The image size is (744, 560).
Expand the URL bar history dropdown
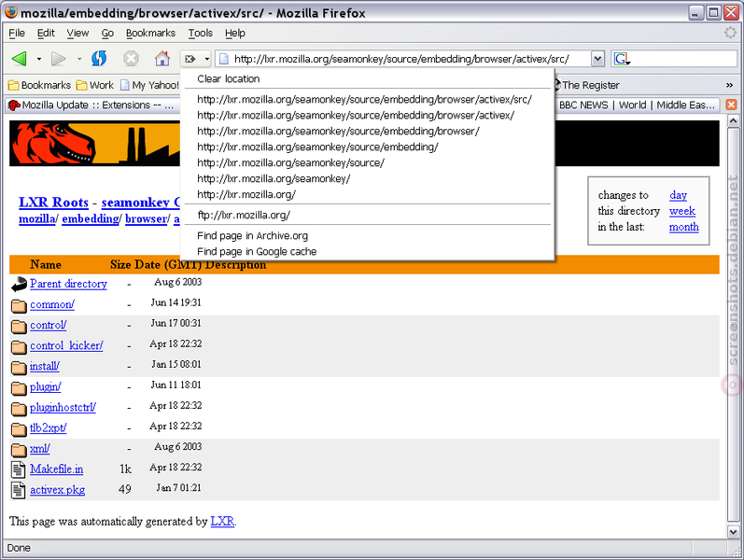tap(597, 59)
